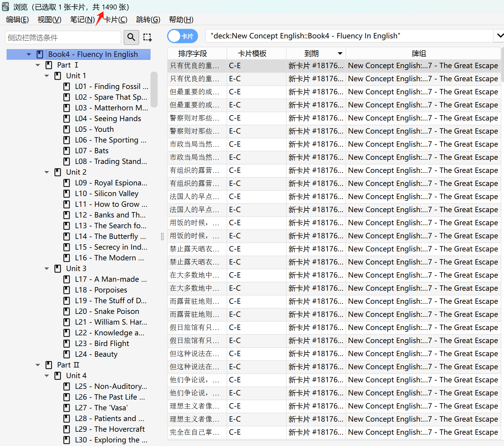Screen dimensions: 504x446
Task: Click deck icon beside Unit 2
Action: click(58, 172)
